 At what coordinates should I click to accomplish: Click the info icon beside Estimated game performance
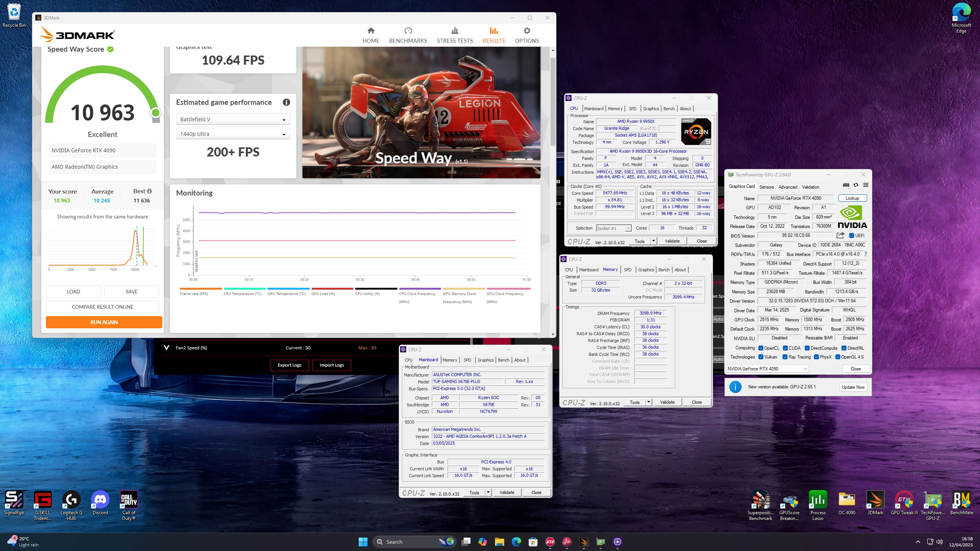(286, 102)
